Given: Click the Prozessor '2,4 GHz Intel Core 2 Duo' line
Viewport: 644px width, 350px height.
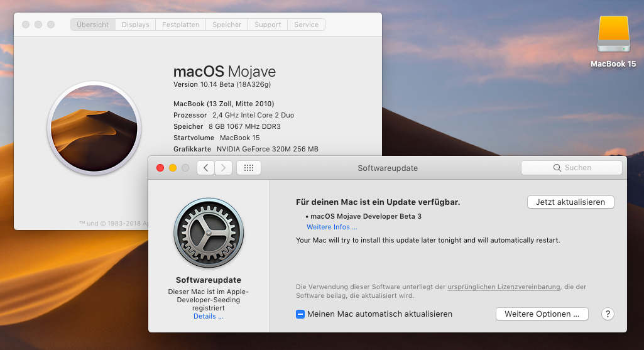Looking at the screenshot, I should point(234,115).
